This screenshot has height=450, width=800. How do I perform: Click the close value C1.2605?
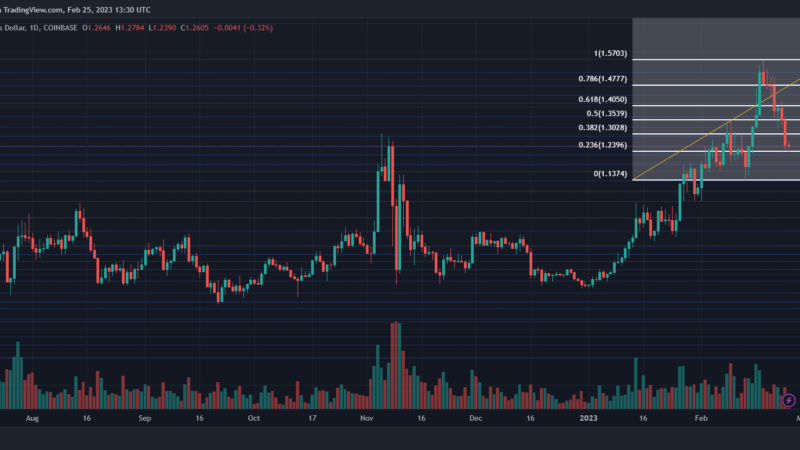[x=194, y=28]
